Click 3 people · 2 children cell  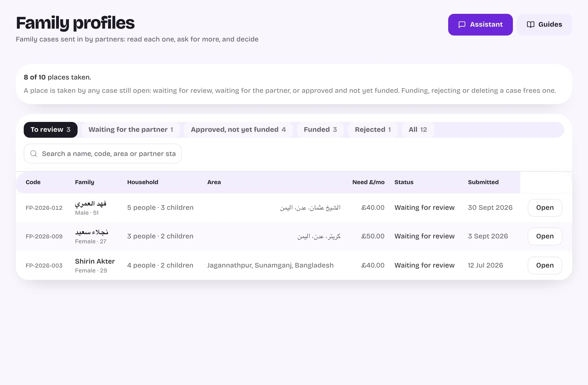coord(160,236)
